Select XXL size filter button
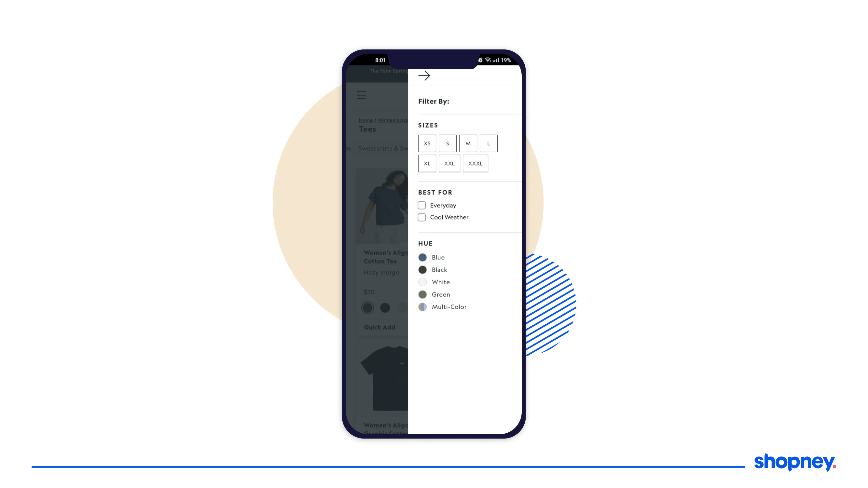The height and width of the screenshot is (488, 868). (x=449, y=163)
